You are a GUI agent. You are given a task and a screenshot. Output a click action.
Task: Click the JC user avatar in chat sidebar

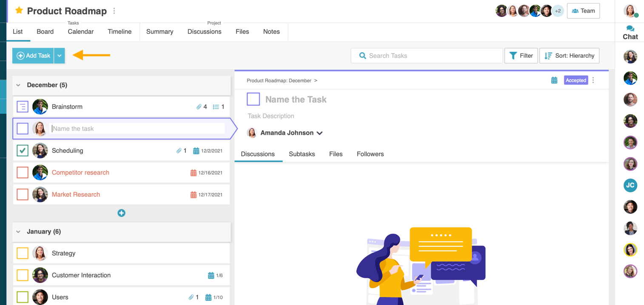click(x=630, y=185)
